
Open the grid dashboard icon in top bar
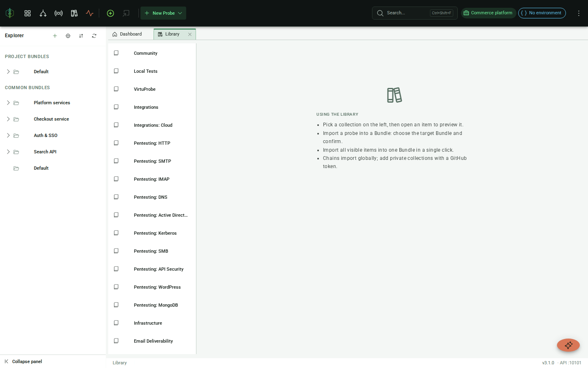coord(27,13)
